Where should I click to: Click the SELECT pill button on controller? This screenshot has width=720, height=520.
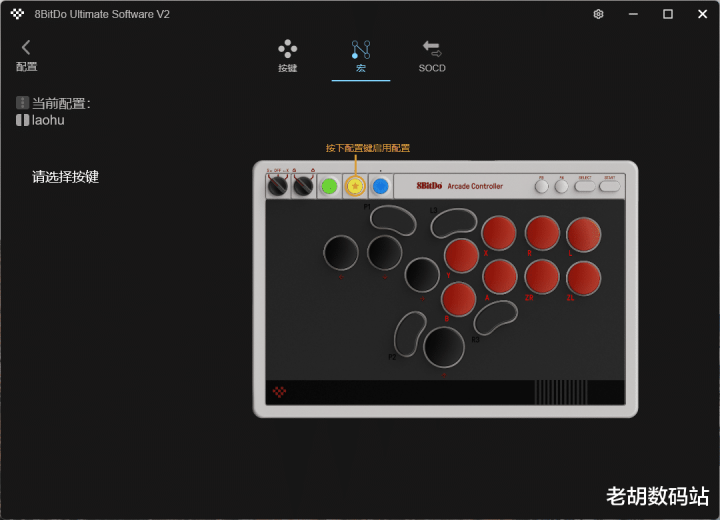tap(585, 186)
